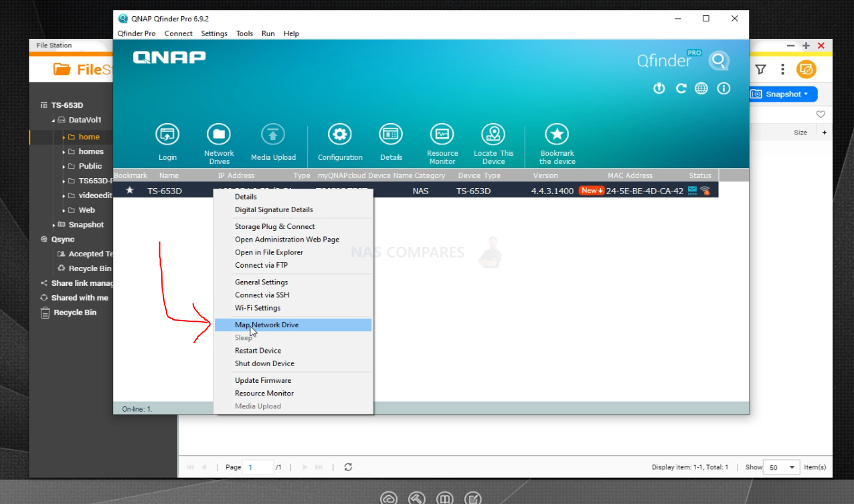The image size is (854, 504).
Task: Open the Help menu
Action: pos(291,33)
